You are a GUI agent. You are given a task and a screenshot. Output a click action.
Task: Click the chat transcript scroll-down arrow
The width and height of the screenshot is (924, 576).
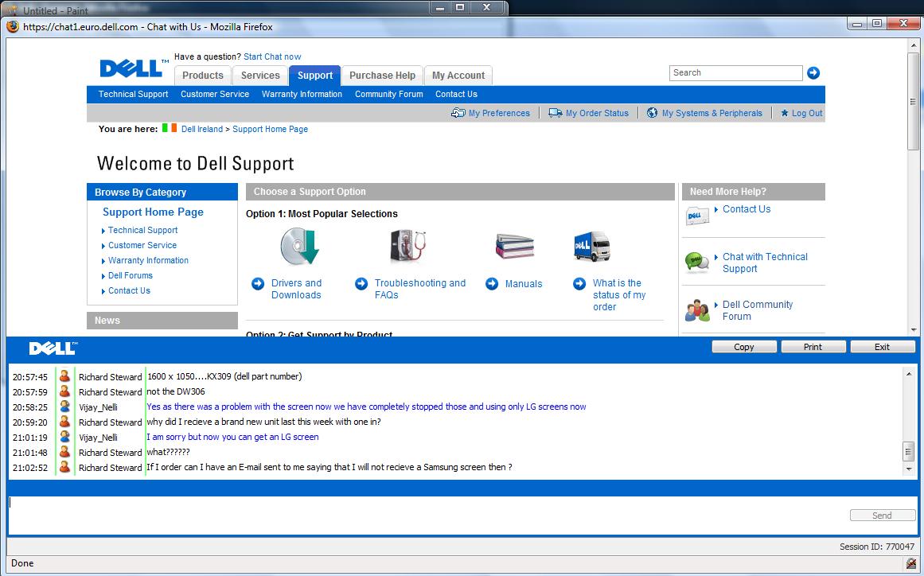908,469
